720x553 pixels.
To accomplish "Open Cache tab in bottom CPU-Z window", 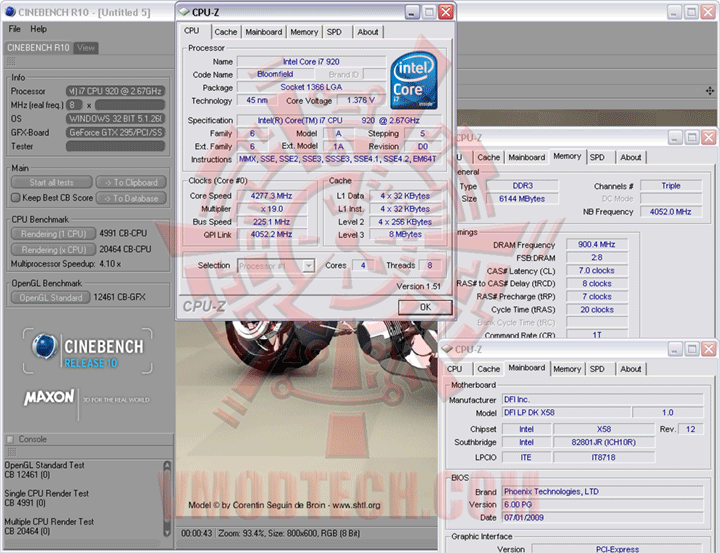I will coord(489,369).
